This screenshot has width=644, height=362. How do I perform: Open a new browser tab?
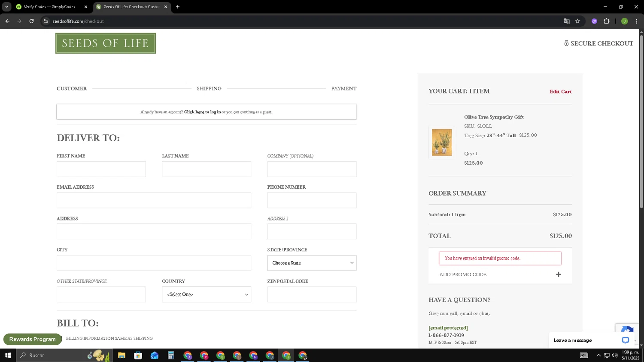click(x=178, y=7)
